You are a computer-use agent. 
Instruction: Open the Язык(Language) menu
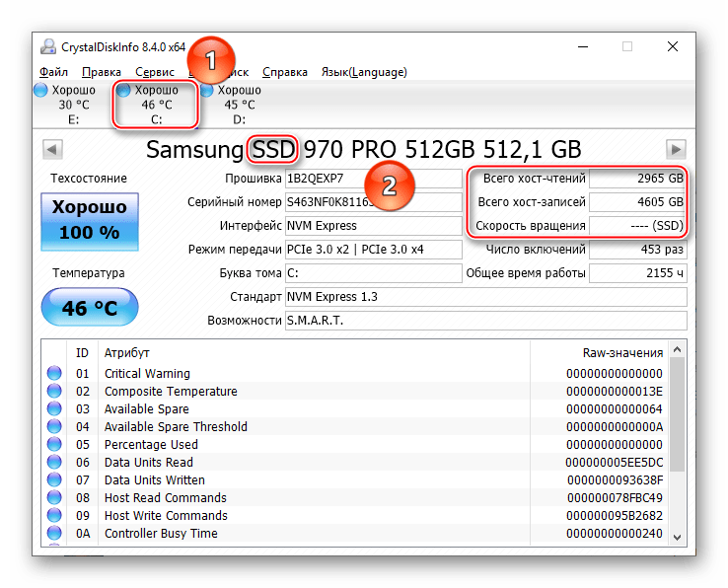click(x=364, y=72)
